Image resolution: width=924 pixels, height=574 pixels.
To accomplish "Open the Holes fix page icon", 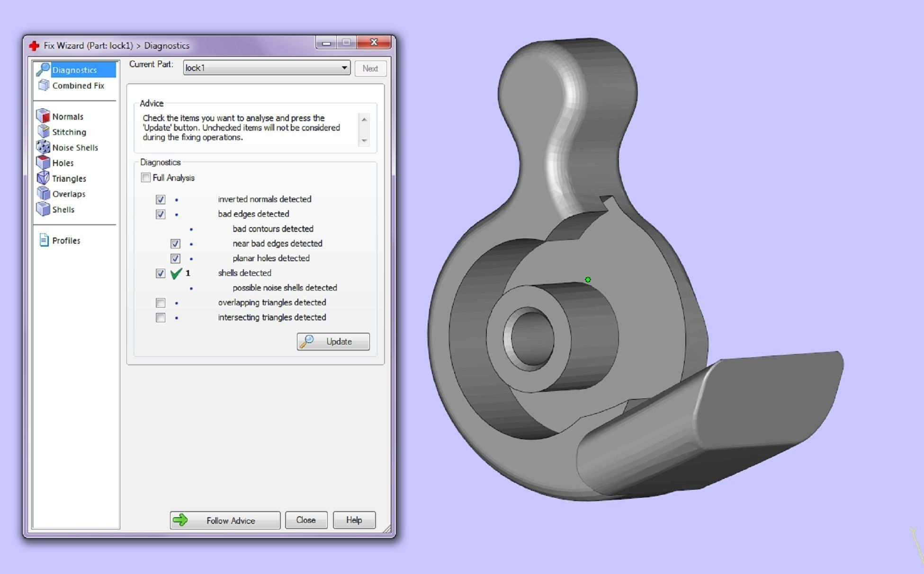I will (43, 162).
